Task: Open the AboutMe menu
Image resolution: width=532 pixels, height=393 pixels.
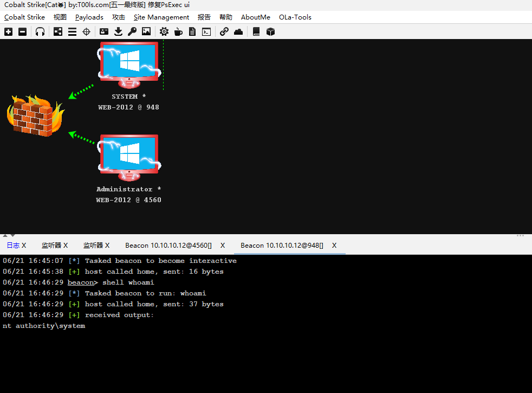Action: point(256,17)
